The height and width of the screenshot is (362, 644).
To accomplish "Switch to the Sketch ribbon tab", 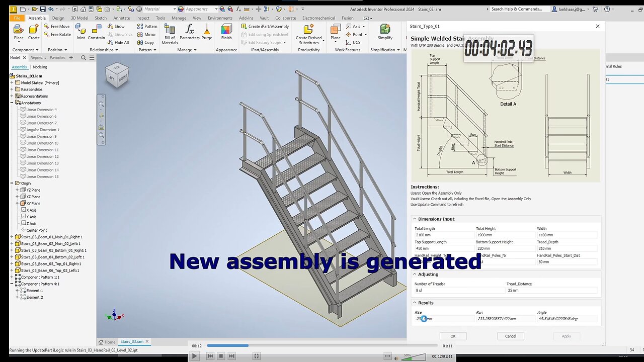I will 101,18.
